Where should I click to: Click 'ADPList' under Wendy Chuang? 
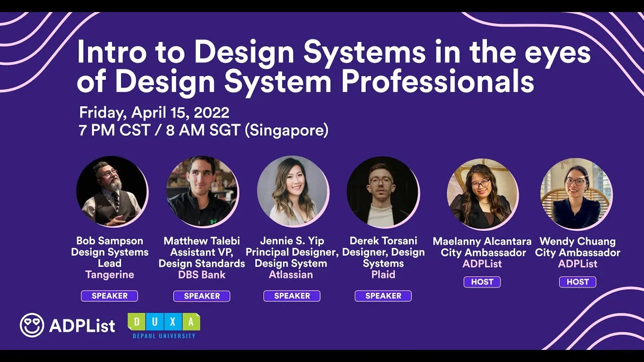(x=578, y=263)
